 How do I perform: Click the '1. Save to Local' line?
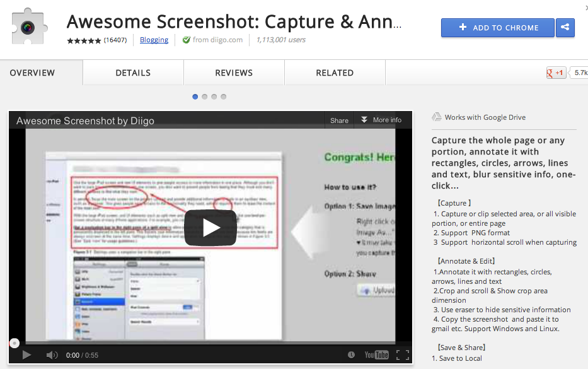[x=457, y=358]
